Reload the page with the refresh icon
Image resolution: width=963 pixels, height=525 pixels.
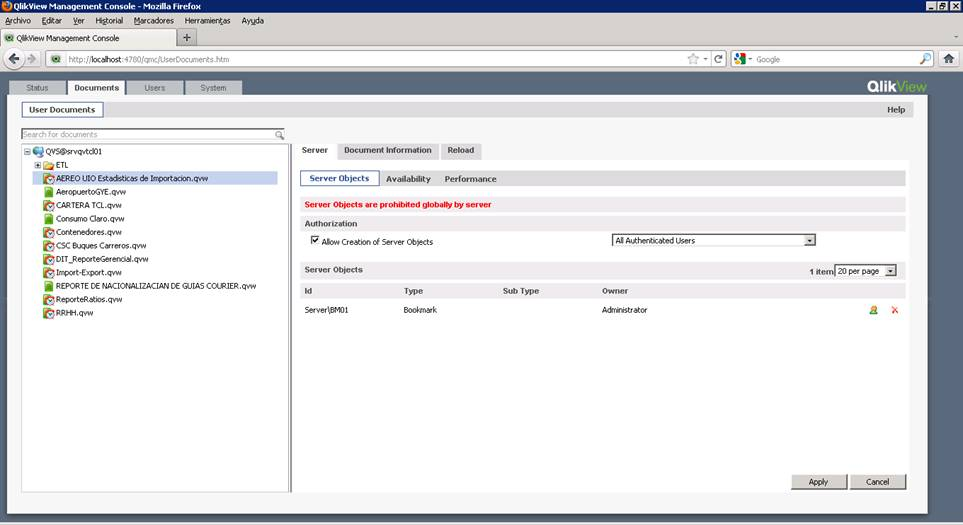[x=718, y=59]
